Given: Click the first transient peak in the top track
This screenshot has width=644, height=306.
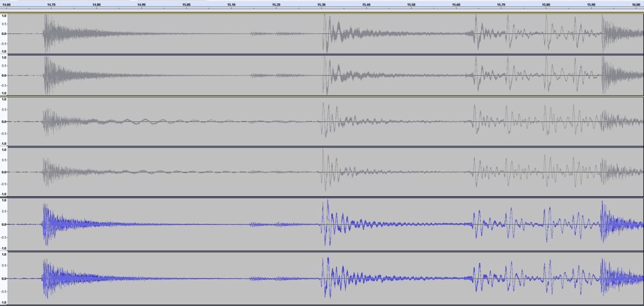Looking at the screenshot, I should click(x=46, y=33).
